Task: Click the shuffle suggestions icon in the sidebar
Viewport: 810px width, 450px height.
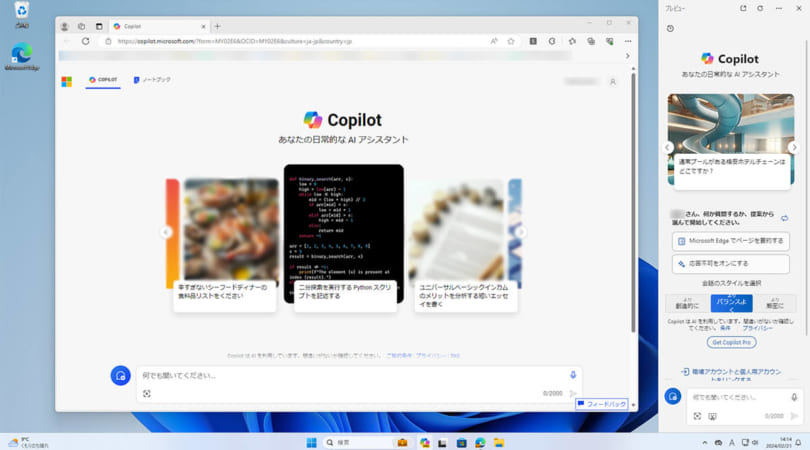Action: (785, 218)
